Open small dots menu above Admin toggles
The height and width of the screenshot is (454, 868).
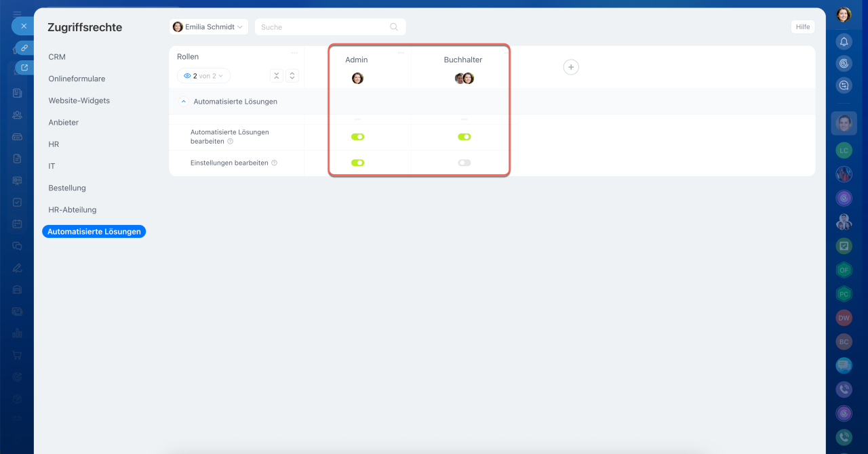coord(357,119)
